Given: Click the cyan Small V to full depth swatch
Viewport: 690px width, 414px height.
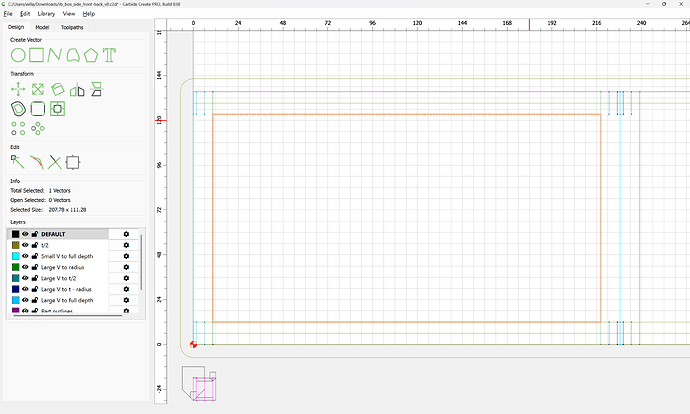Looking at the screenshot, I should coord(14,256).
